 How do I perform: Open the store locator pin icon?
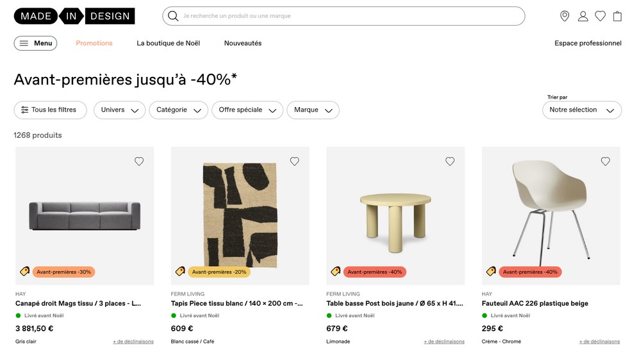pyautogui.click(x=565, y=16)
